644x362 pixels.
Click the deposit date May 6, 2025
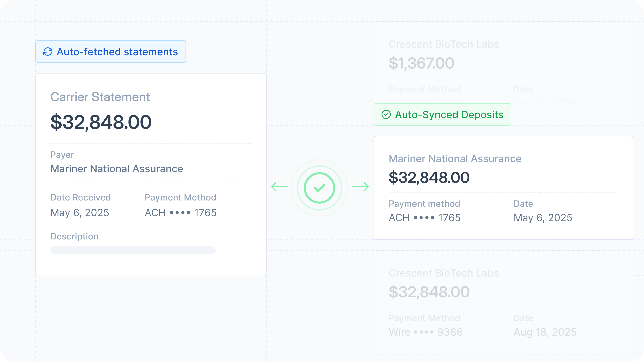click(543, 218)
